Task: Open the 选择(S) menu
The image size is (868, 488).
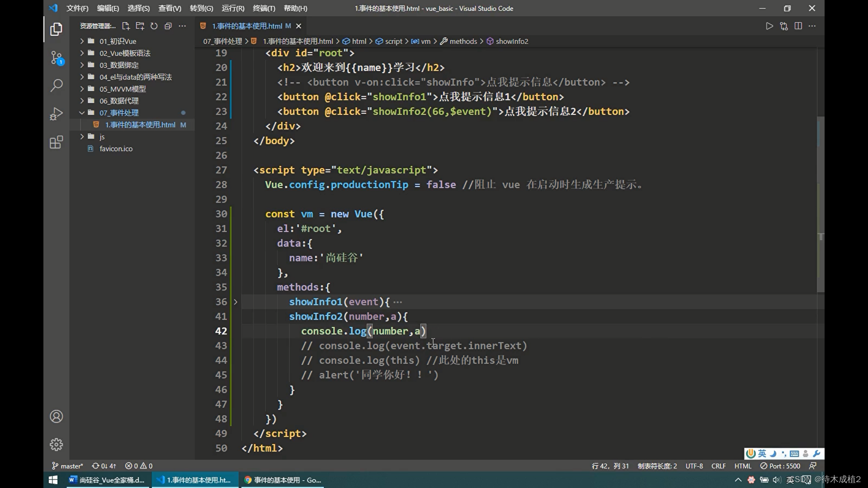Action: coord(139,8)
